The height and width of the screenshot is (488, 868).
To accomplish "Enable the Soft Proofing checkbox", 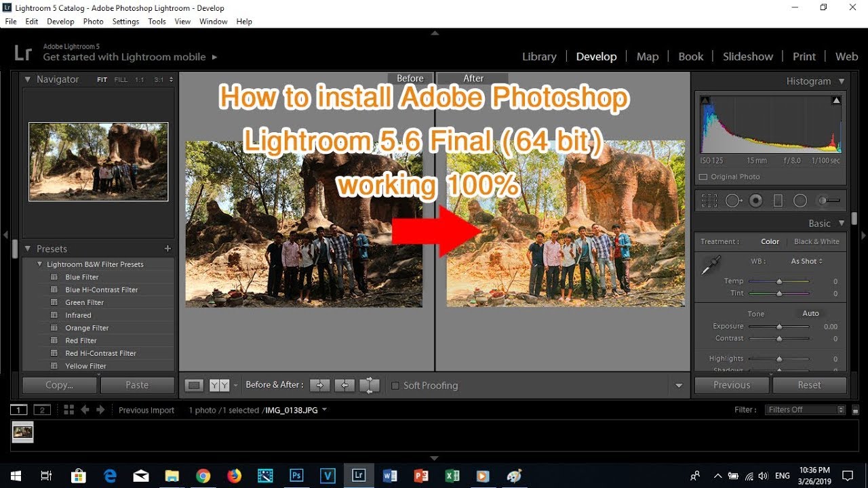I will [395, 386].
